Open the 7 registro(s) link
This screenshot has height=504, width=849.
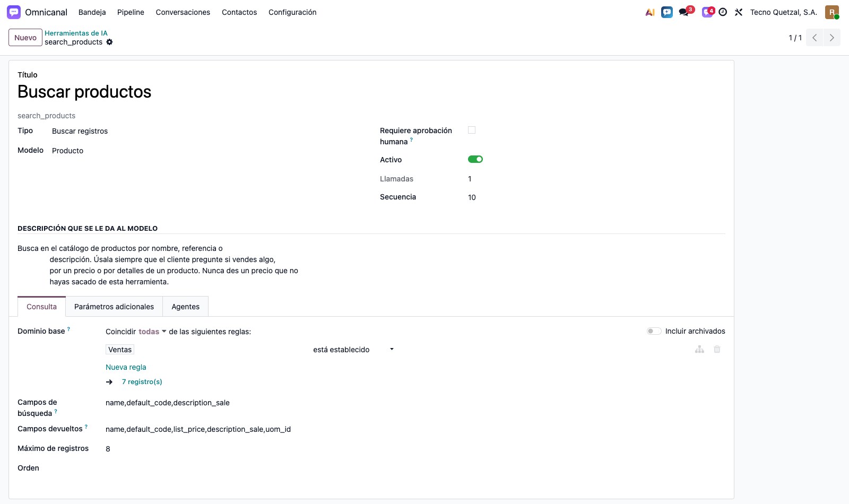pyautogui.click(x=142, y=382)
